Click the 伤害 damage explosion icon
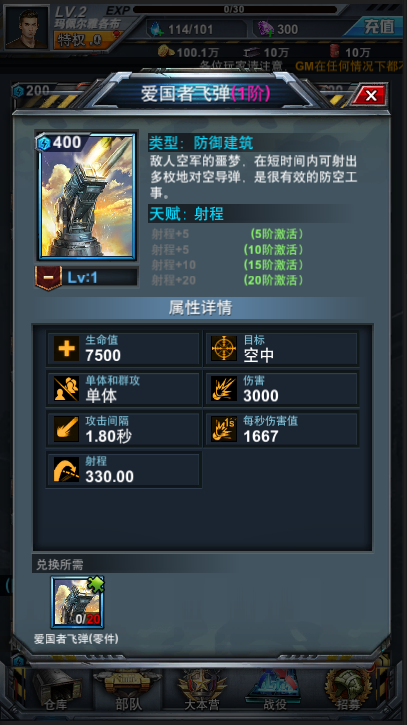 tap(224, 388)
